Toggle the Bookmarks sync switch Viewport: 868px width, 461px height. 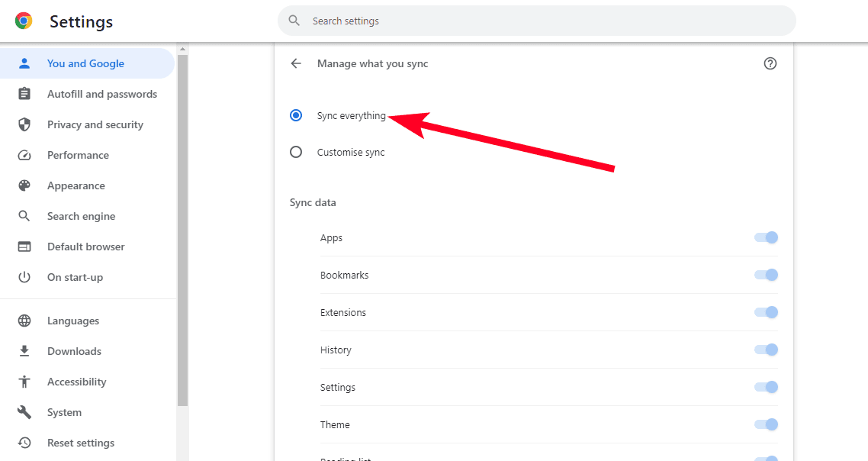[x=766, y=275]
